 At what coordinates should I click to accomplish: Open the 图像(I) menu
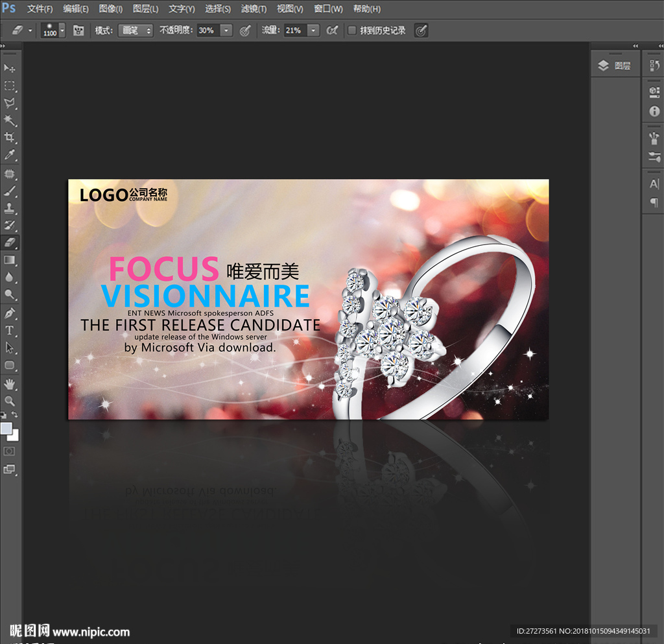(x=111, y=9)
